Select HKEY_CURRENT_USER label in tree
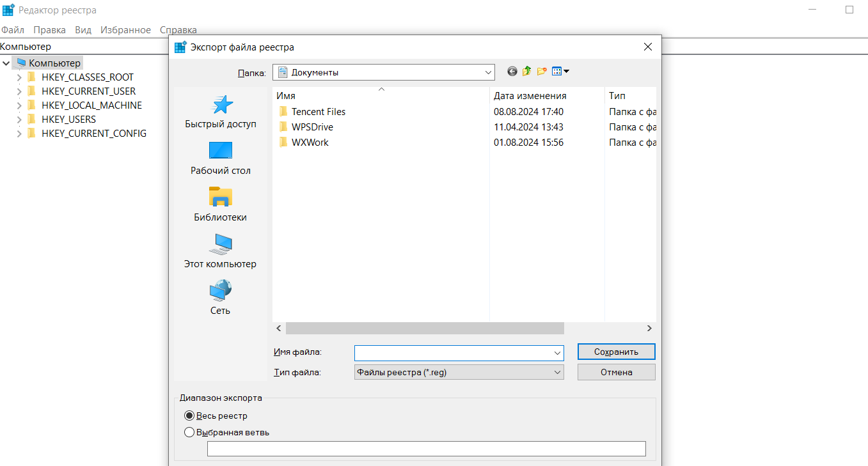 point(88,91)
